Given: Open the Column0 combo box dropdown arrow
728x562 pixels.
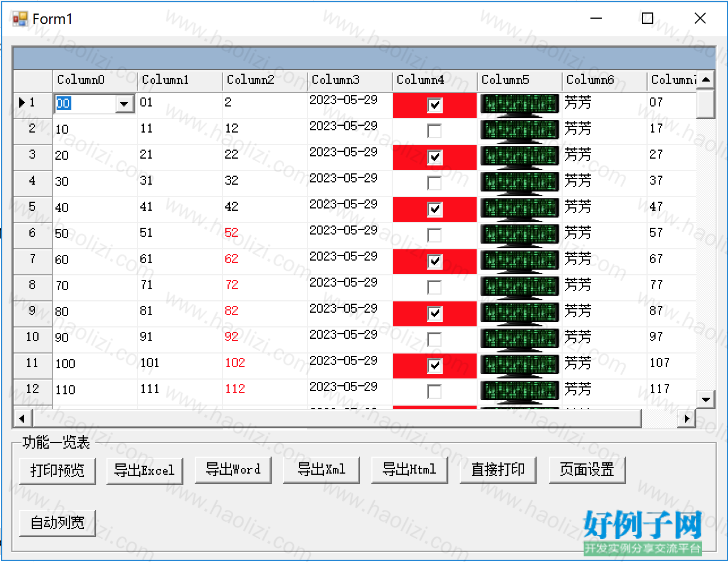Looking at the screenshot, I should [125, 104].
